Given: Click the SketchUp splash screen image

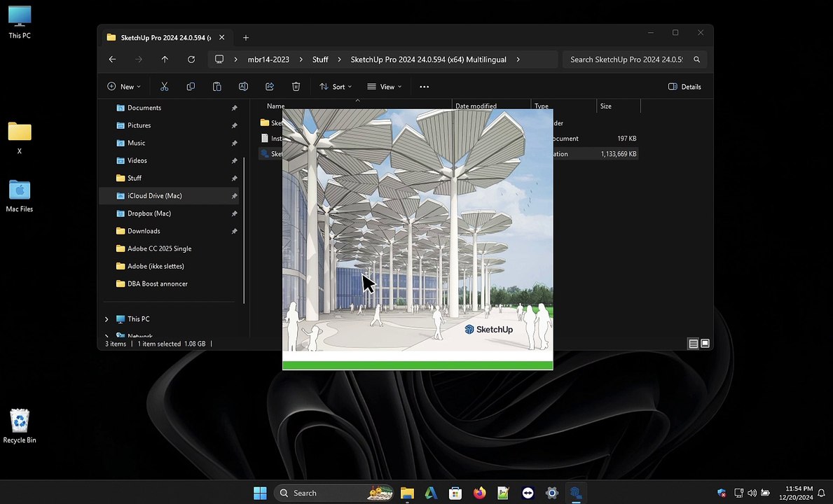Looking at the screenshot, I should 418,230.
